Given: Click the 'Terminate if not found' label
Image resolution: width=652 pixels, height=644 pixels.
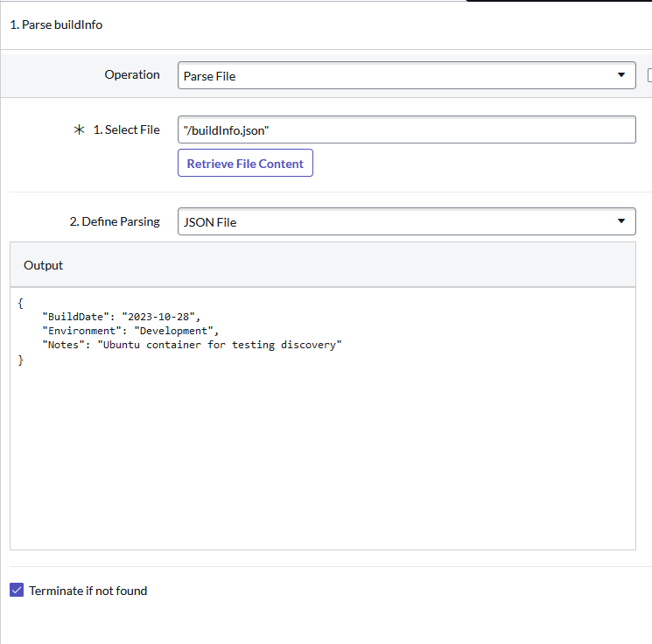Looking at the screenshot, I should point(88,591).
